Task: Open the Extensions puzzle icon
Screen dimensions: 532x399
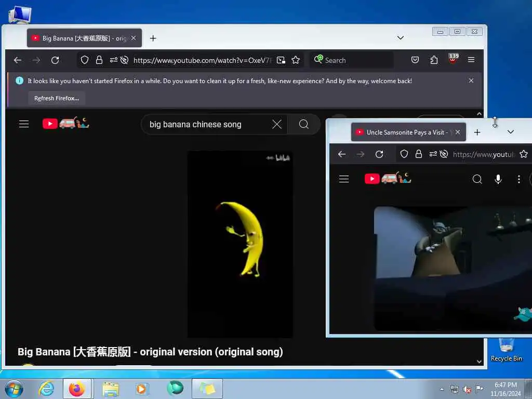Action: 434,60
